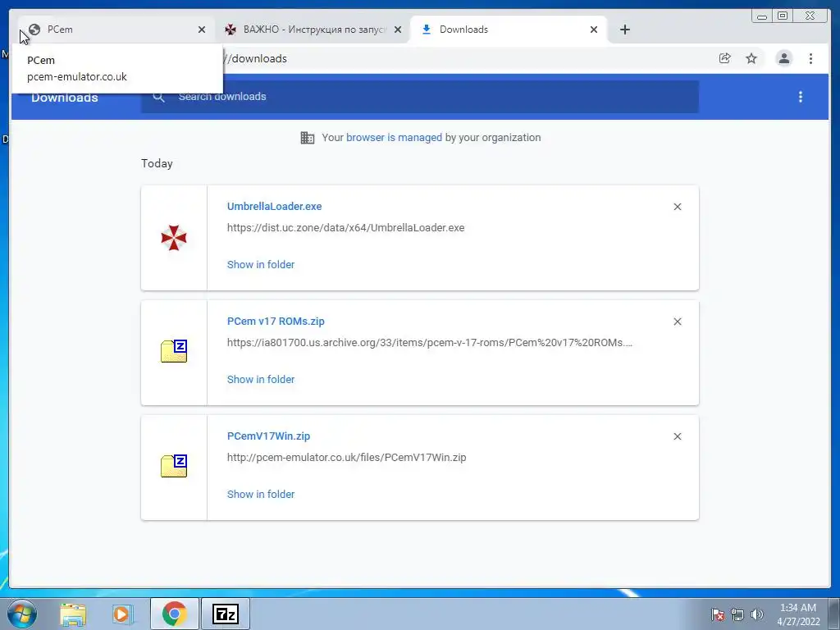
Task: Open the 'browser is managed' link
Action: pos(394,138)
